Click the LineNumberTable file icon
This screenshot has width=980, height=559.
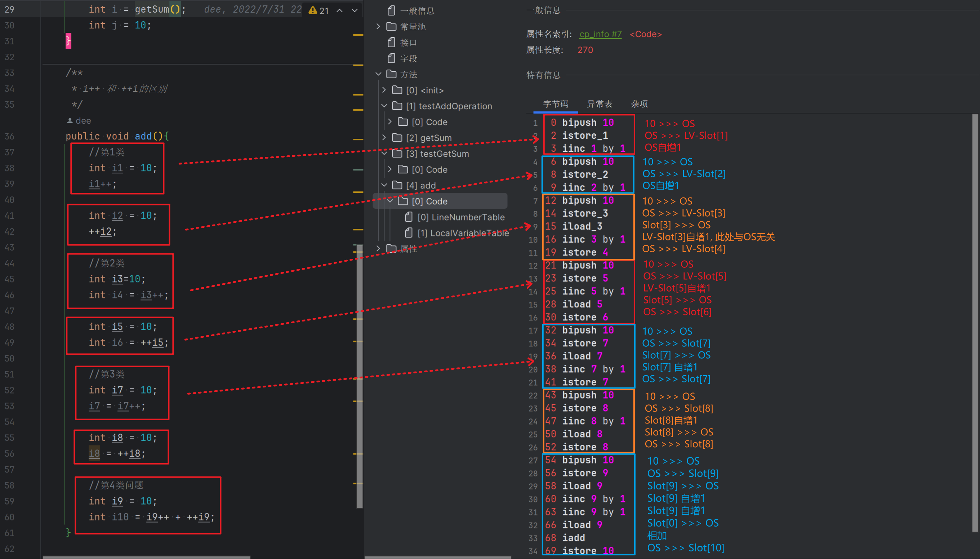point(409,217)
